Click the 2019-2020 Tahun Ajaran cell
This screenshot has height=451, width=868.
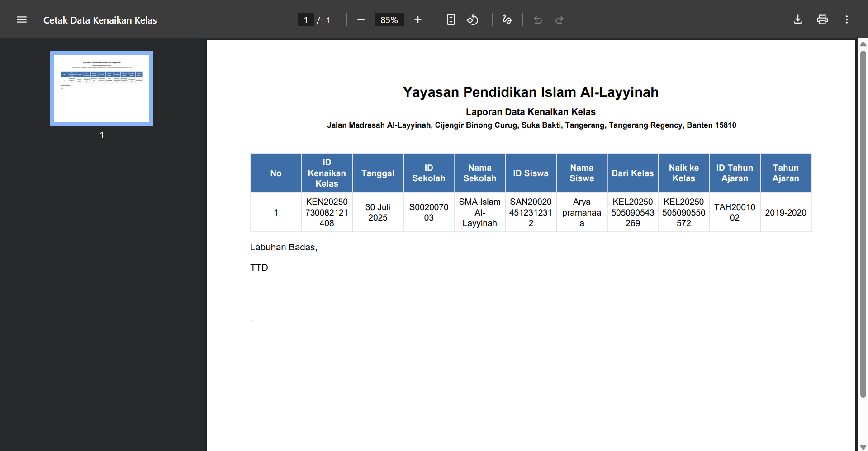click(785, 212)
